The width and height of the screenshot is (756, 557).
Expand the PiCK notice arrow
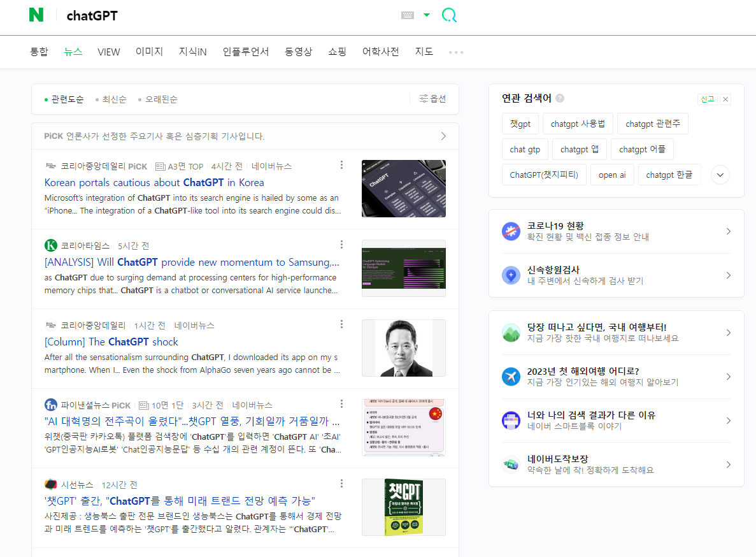(x=443, y=136)
